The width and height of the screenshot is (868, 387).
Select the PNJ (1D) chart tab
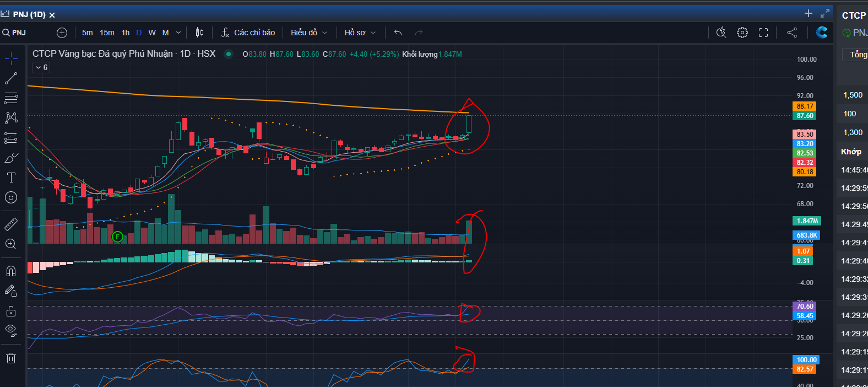29,14
